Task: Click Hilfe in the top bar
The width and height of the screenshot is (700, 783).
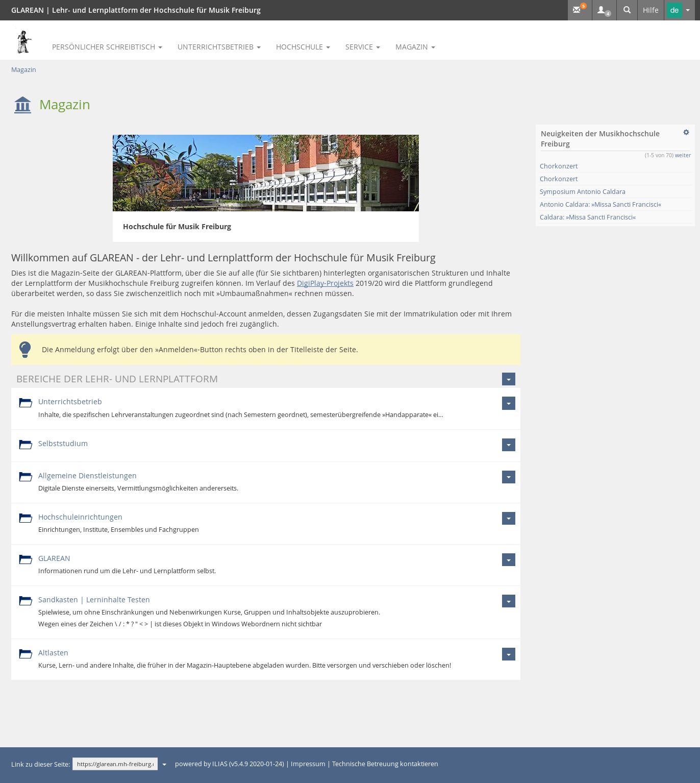Action: tap(651, 10)
